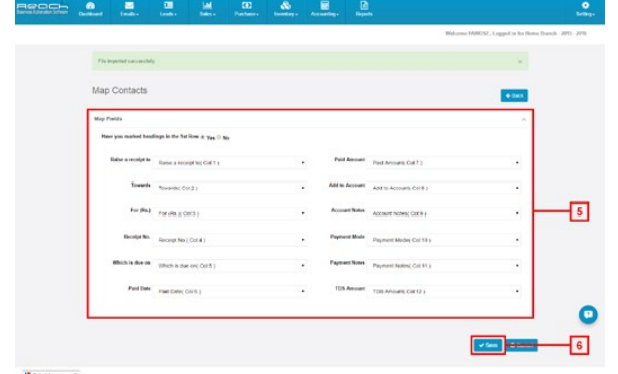Click the Map Contacts heading
Viewport: 618px width, 374px height.
[119, 90]
